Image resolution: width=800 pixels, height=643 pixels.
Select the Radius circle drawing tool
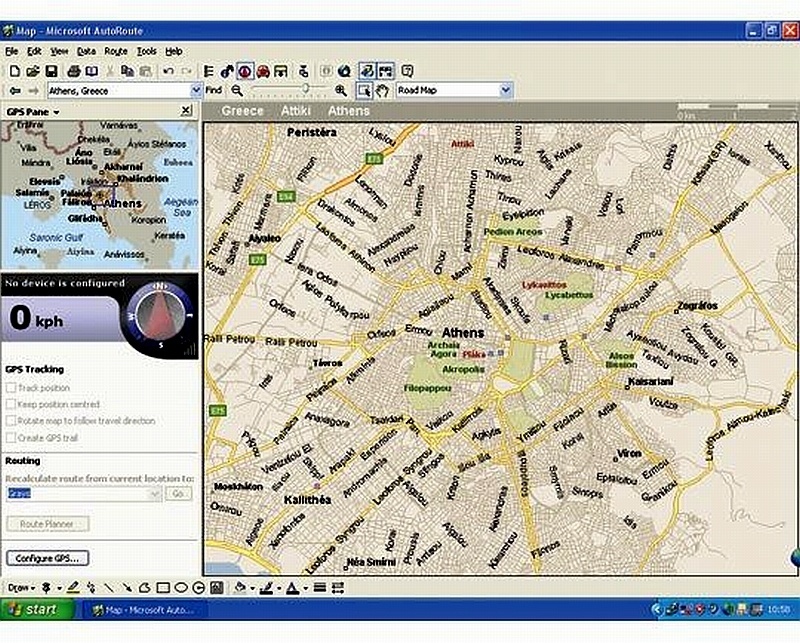pos(198,588)
